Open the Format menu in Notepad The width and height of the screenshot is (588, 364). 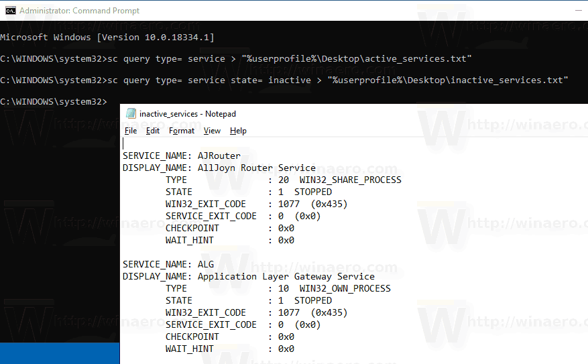coord(182,131)
